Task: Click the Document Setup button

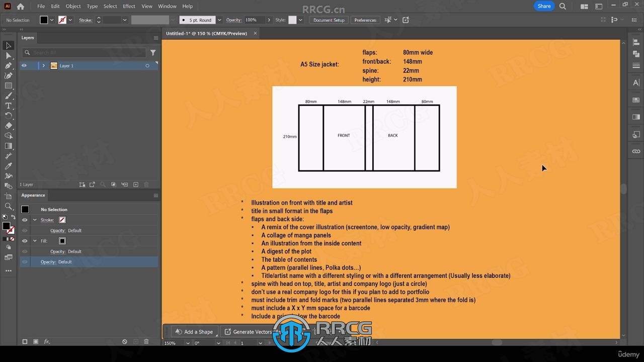Action: pos(329,20)
